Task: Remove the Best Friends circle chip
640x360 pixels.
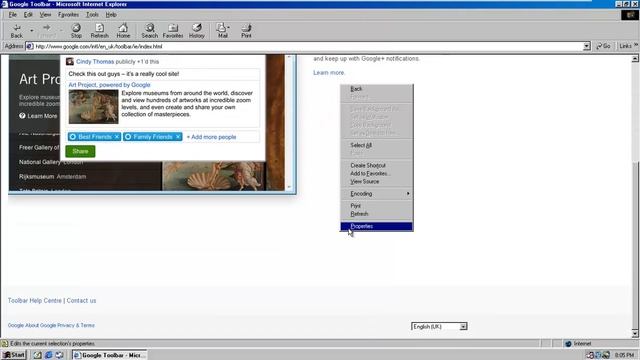Action: click(117, 137)
